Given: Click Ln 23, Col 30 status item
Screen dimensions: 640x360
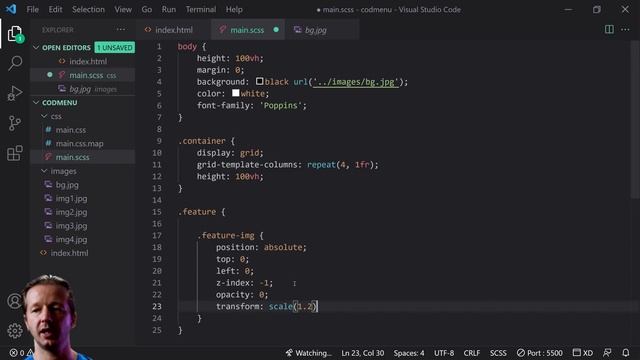Looking at the screenshot, I should point(362,353).
